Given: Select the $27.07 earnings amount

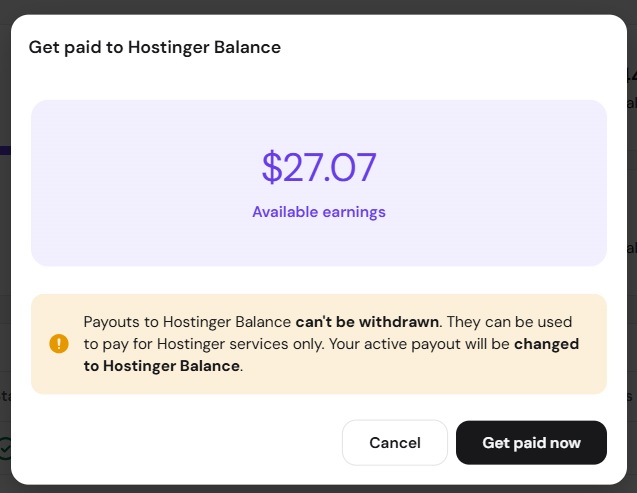Looking at the screenshot, I should (x=319, y=167).
